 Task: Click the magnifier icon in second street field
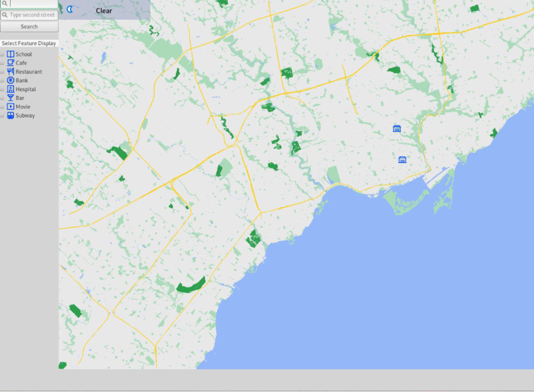[x=5, y=15]
